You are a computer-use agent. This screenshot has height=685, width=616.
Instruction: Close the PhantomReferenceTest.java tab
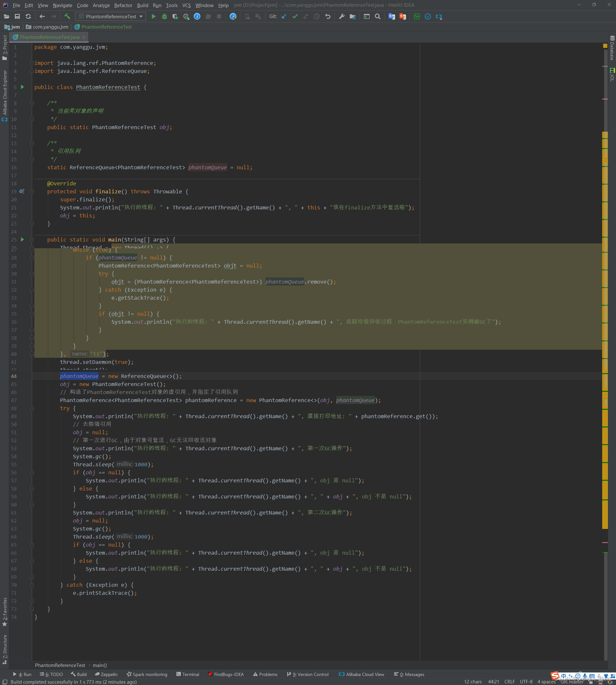coord(84,37)
